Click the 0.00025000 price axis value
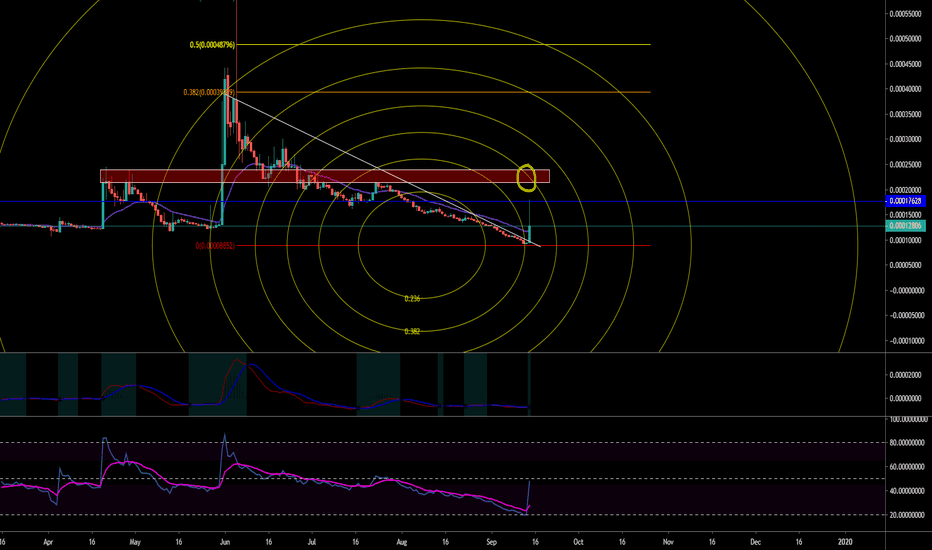This screenshot has width=932, height=550. click(906, 165)
